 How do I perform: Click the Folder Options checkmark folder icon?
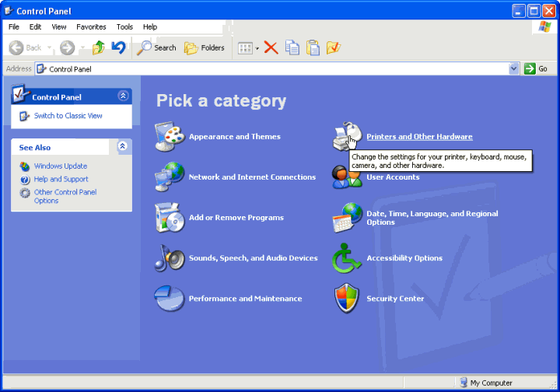tap(334, 47)
